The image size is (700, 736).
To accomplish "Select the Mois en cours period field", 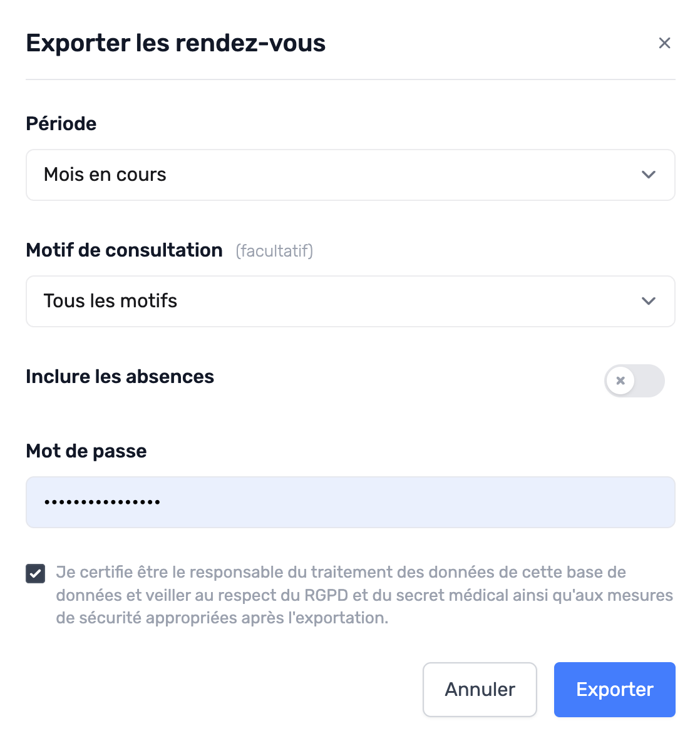I will [x=350, y=175].
